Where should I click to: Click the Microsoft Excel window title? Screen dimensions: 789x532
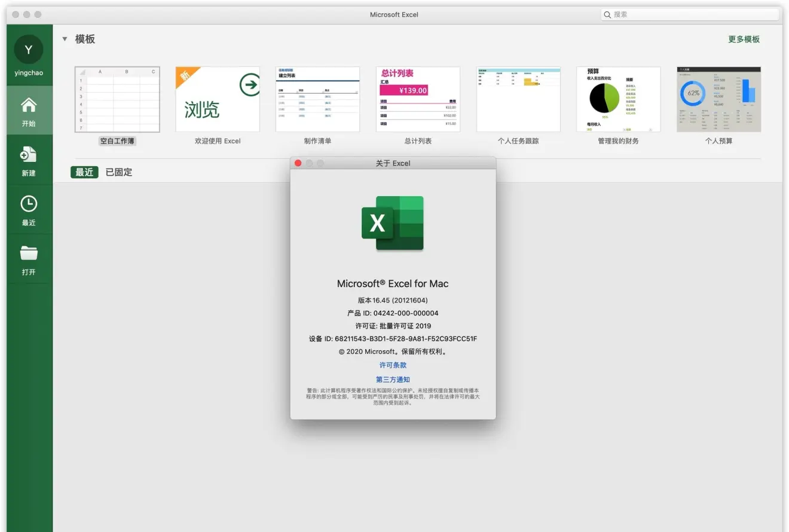(394, 14)
